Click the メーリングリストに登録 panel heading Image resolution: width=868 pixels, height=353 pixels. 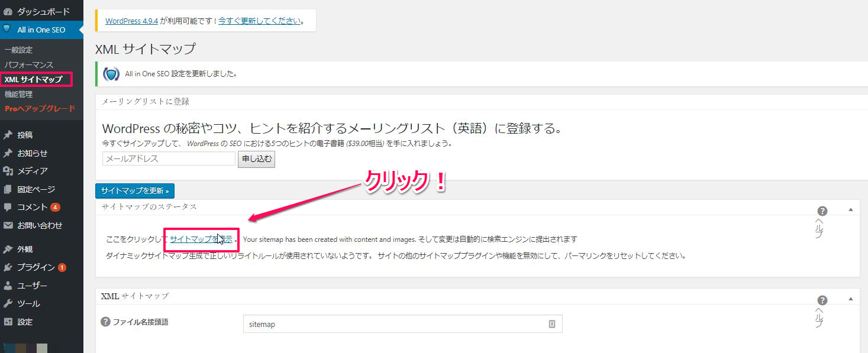pos(146,102)
